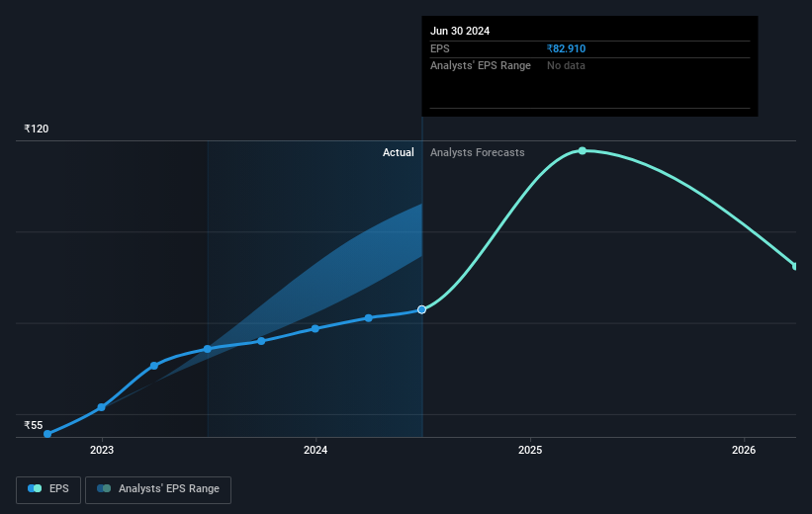Click the ₹82.910 EPS value in tooltip
This screenshot has height=514, width=812.
coord(566,48)
